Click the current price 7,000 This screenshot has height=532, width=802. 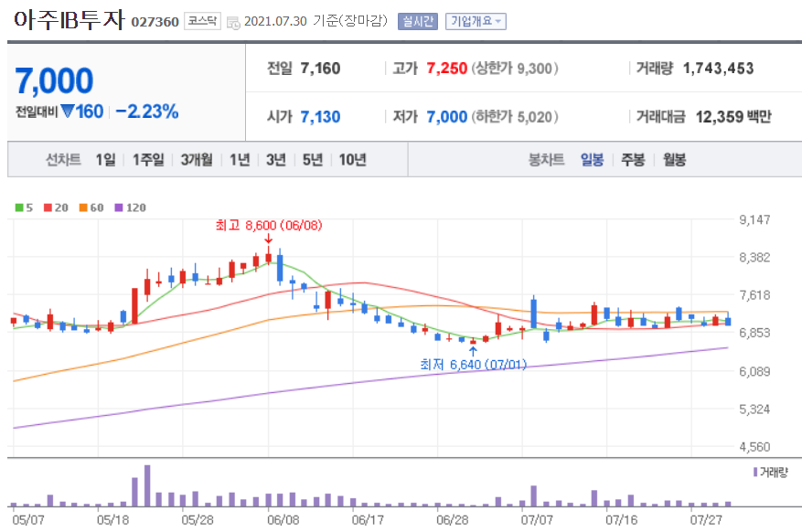pyautogui.click(x=54, y=81)
